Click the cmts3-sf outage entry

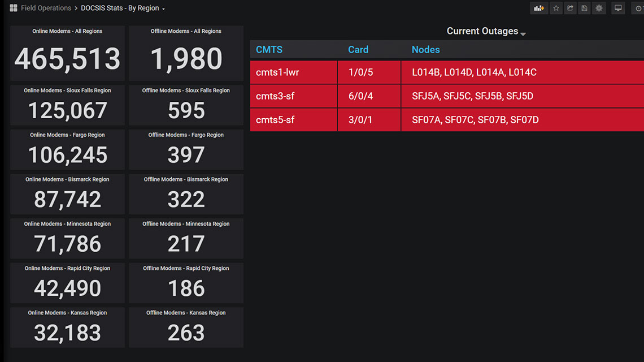[275, 96]
